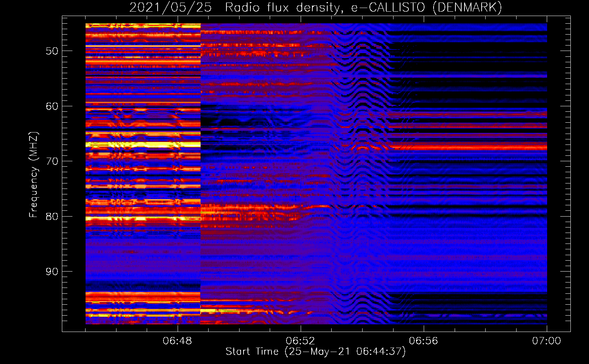Click the '07:00' time tick label

point(546,341)
